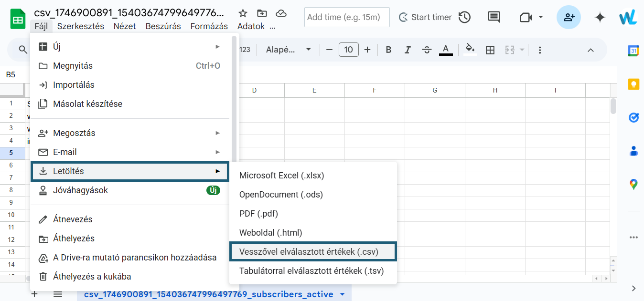
Task: Open the sheet tab dropdown arrow
Action: click(x=342, y=294)
